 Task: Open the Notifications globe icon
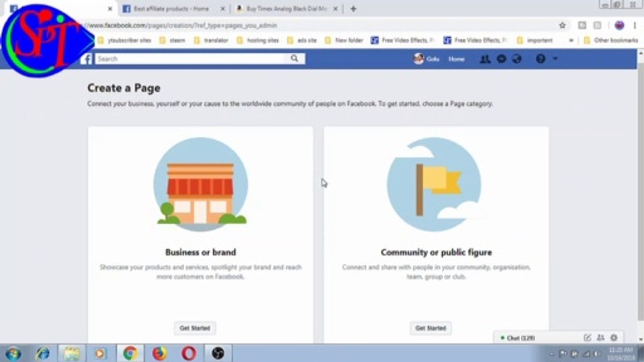click(x=517, y=59)
